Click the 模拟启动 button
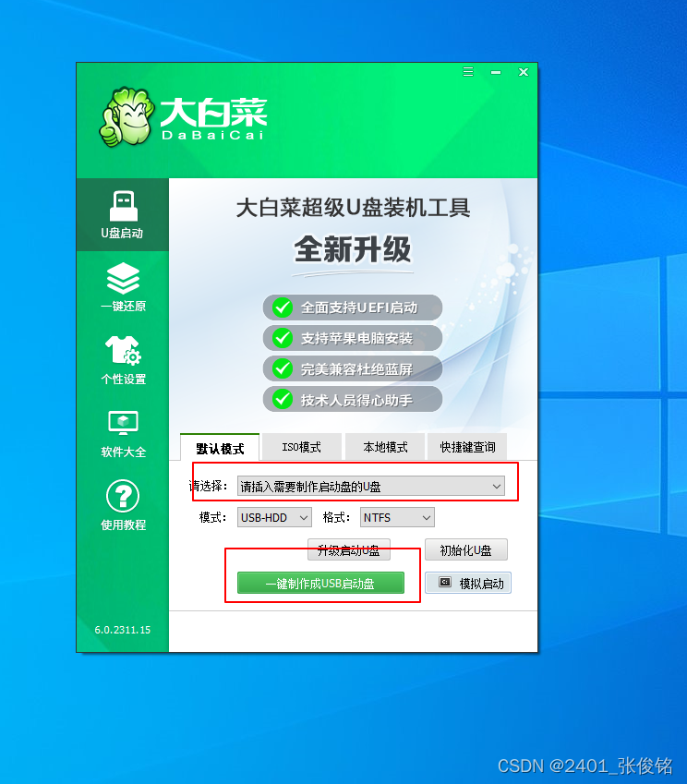 (x=468, y=583)
